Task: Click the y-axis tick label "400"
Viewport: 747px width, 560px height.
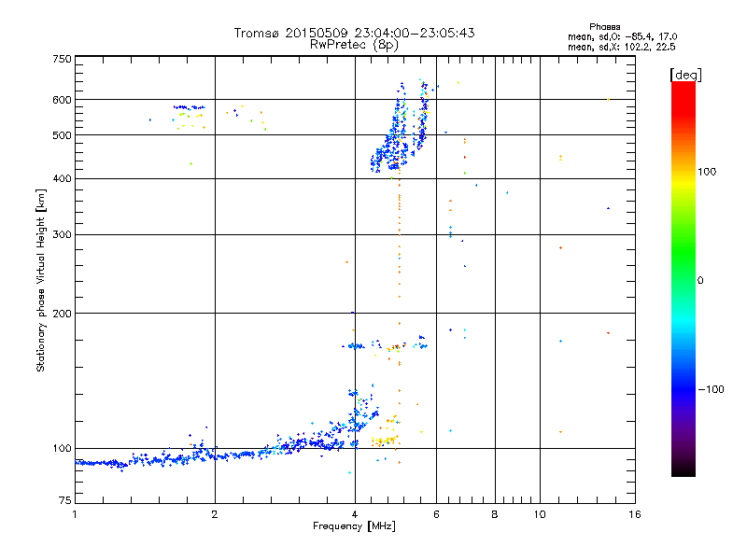Action: click(62, 178)
